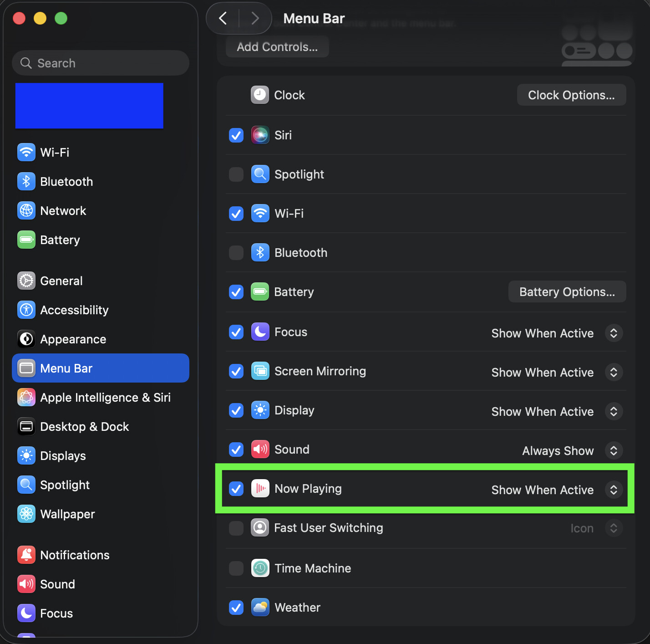This screenshot has height=644, width=650.
Task: Click the Desktop & Dock sidebar icon
Action: (26, 426)
